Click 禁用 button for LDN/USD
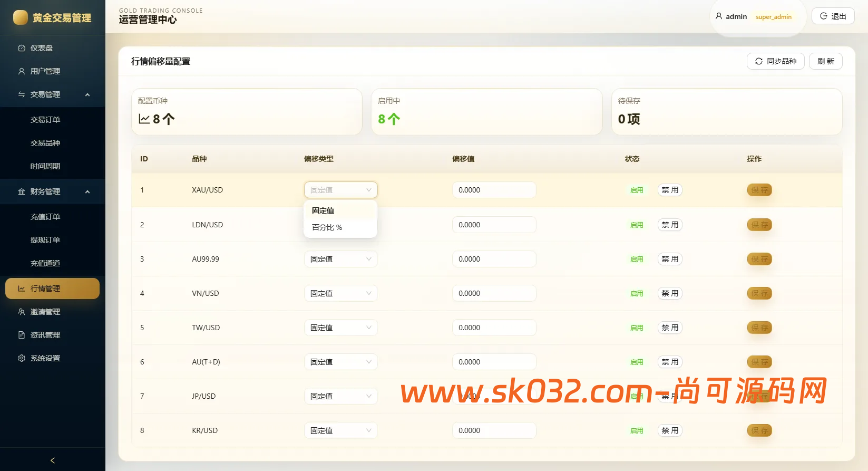The height and width of the screenshot is (471, 868). (670, 225)
